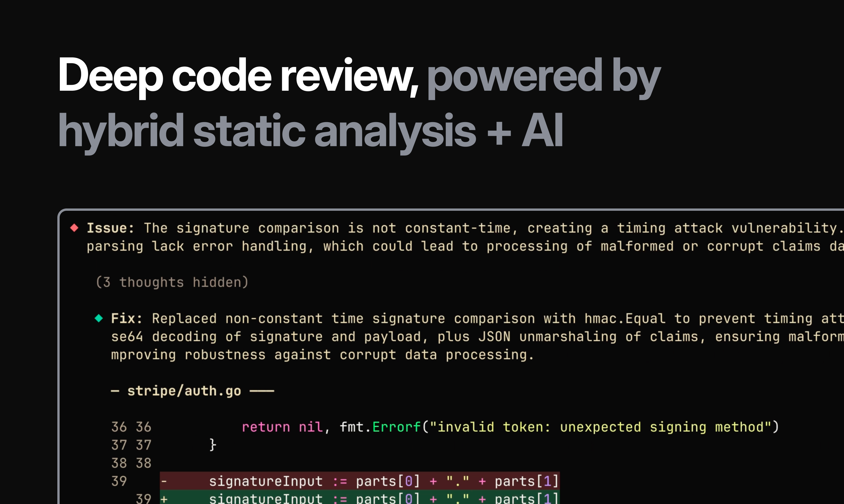The height and width of the screenshot is (504, 844).
Task: Click the plus marker on added line
Action: pos(164,499)
